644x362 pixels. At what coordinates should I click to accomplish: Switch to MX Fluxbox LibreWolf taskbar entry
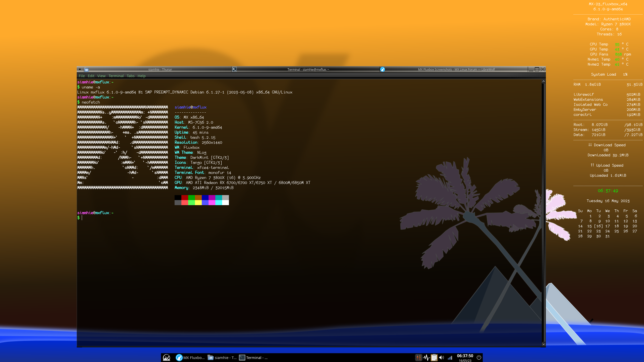[190, 357]
